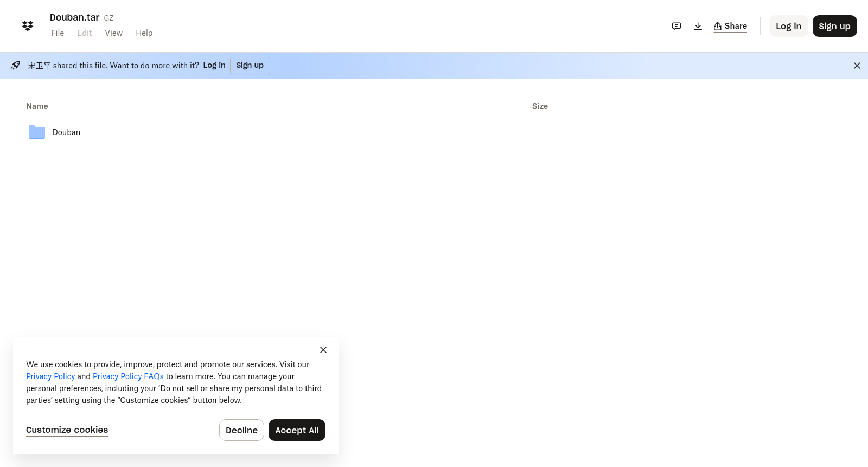
Task: Click the black Sign up header button
Action: tap(834, 26)
